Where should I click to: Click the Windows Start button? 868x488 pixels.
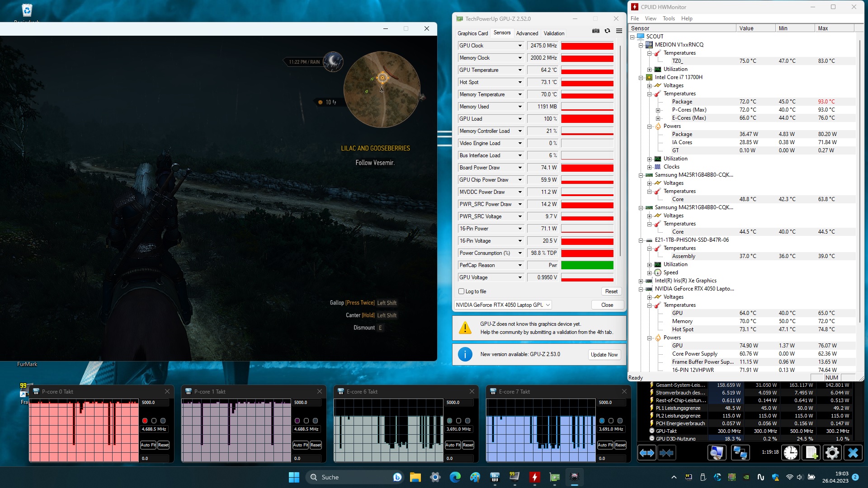click(294, 477)
